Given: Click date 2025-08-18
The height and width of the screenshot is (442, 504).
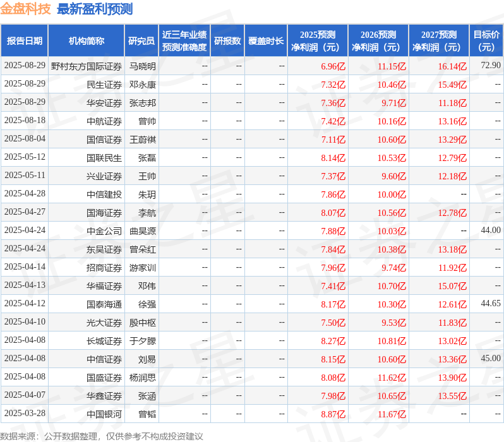Looking at the screenshot, I should pos(25,121).
